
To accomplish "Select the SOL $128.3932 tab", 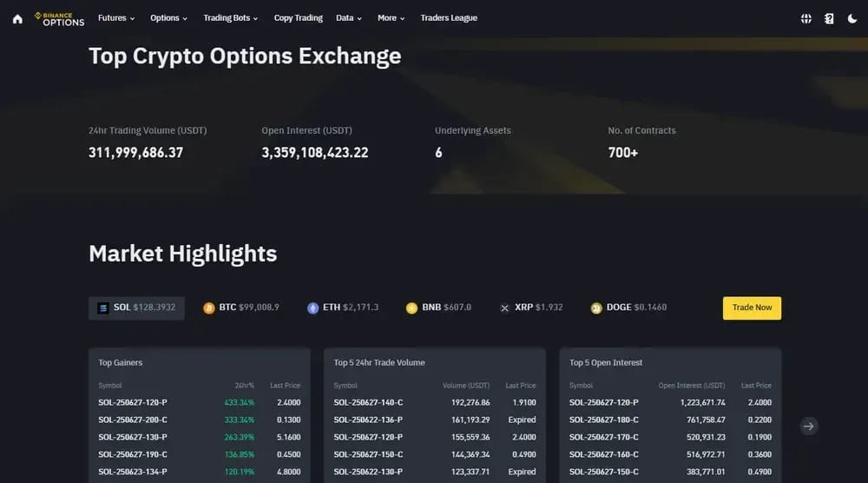I will (137, 308).
